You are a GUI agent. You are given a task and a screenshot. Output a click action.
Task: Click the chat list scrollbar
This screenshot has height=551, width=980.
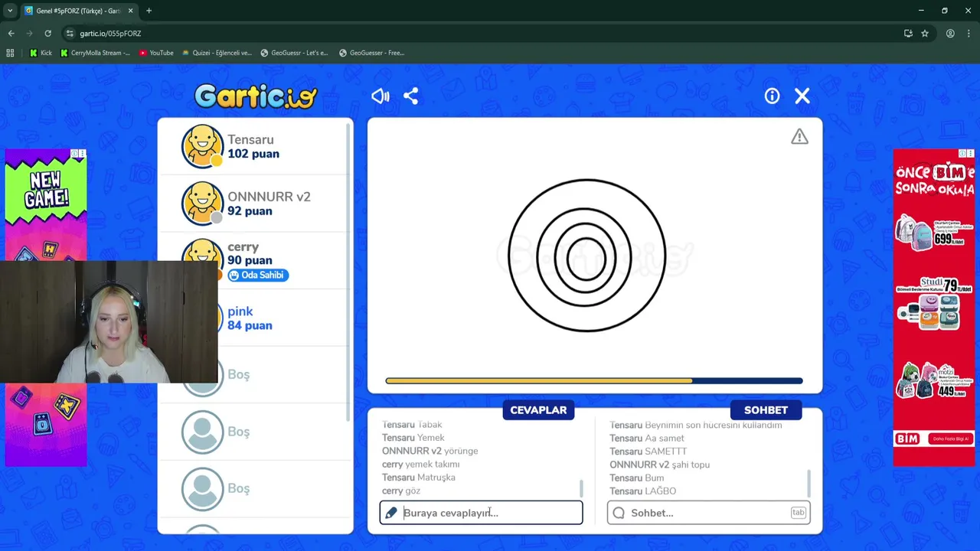point(808,484)
